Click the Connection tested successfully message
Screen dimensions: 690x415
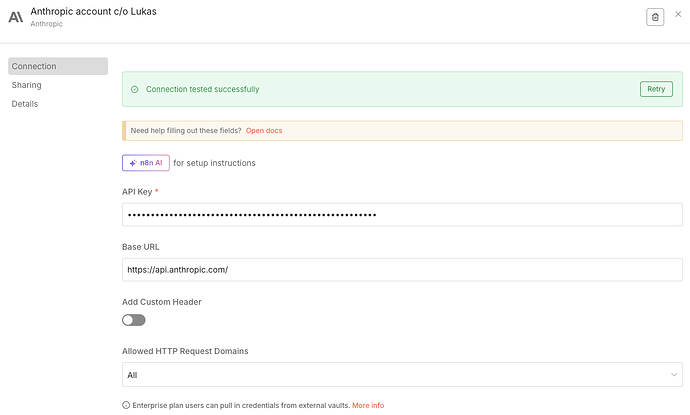point(202,89)
